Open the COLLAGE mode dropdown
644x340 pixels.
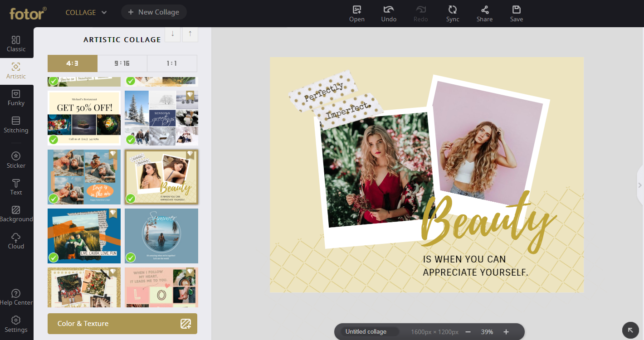86,12
